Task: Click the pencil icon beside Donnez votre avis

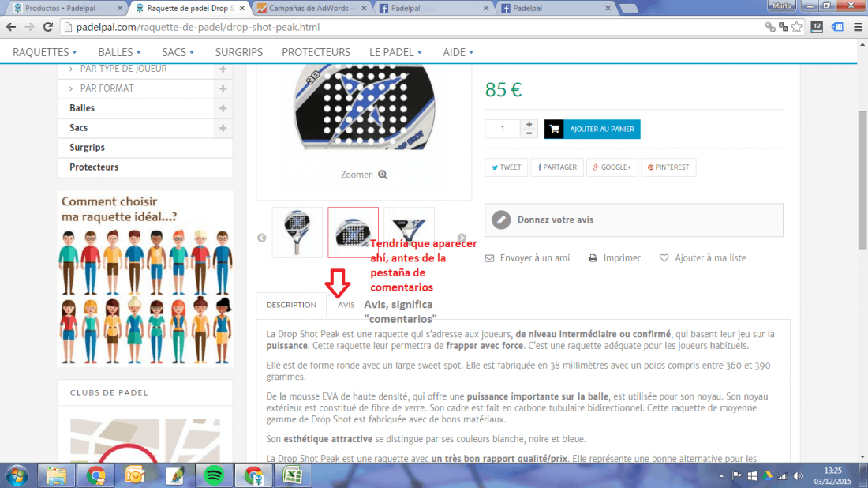Action: [x=501, y=220]
